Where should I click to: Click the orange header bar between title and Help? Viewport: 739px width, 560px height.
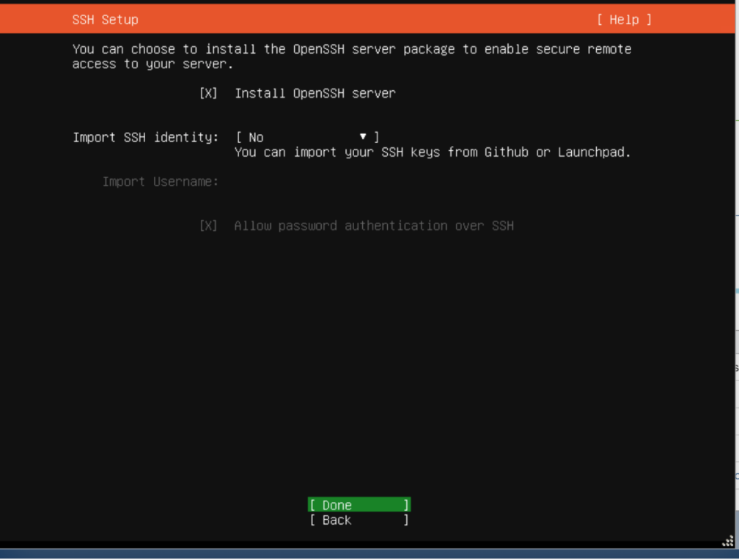[x=367, y=20]
